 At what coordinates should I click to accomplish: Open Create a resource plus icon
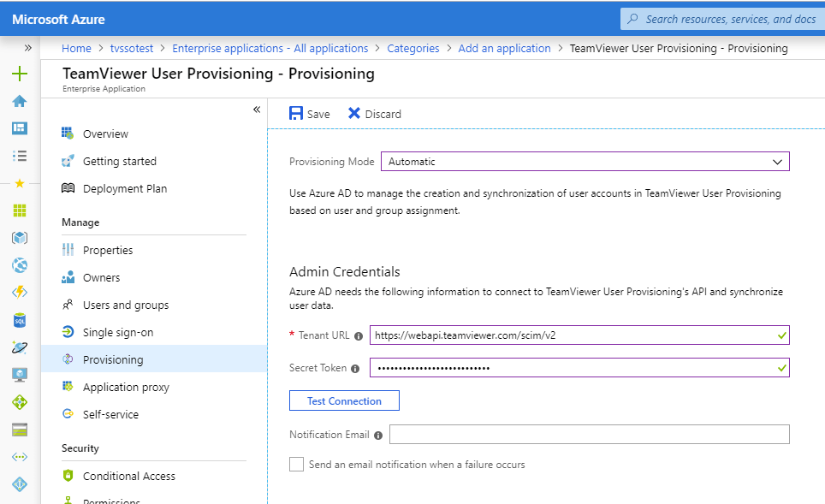(20, 74)
